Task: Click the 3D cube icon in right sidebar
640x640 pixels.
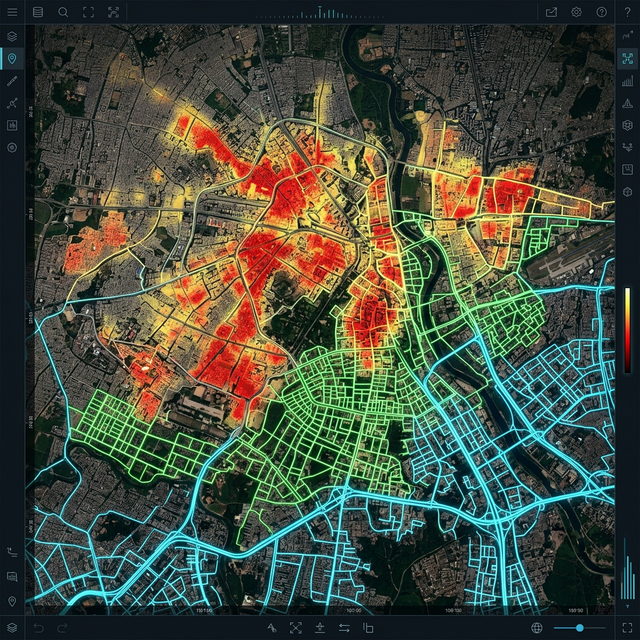Action: pos(627,192)
